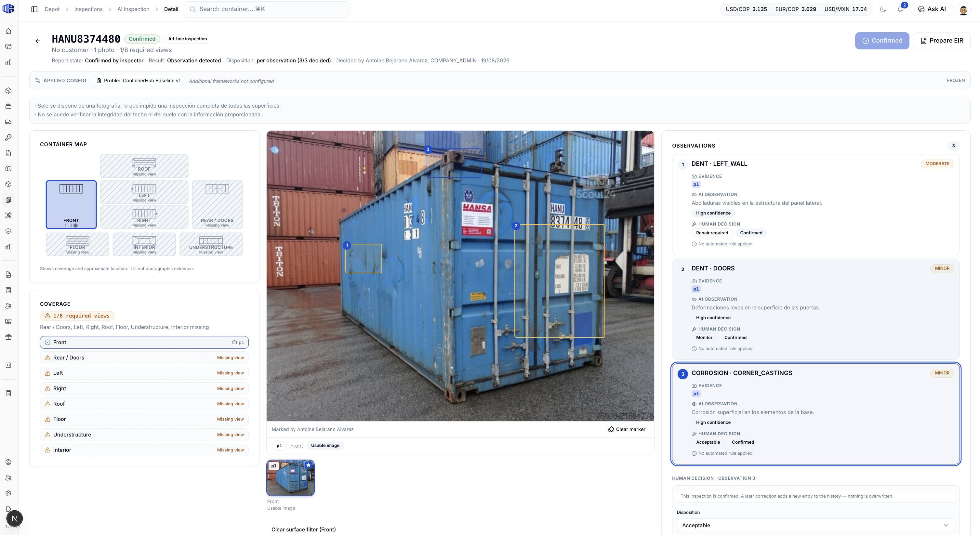Open the code brackets sidebar icon
Screen dimensions: 980x535
point(8,365)
